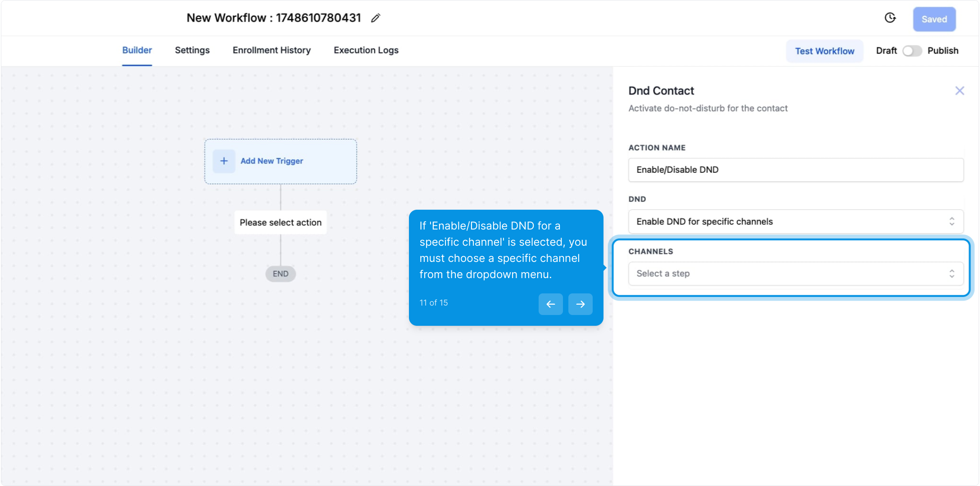This screenshot has height=486, width=980.
Task: Click the pencil icon to rename workflow
Action: 376,18
